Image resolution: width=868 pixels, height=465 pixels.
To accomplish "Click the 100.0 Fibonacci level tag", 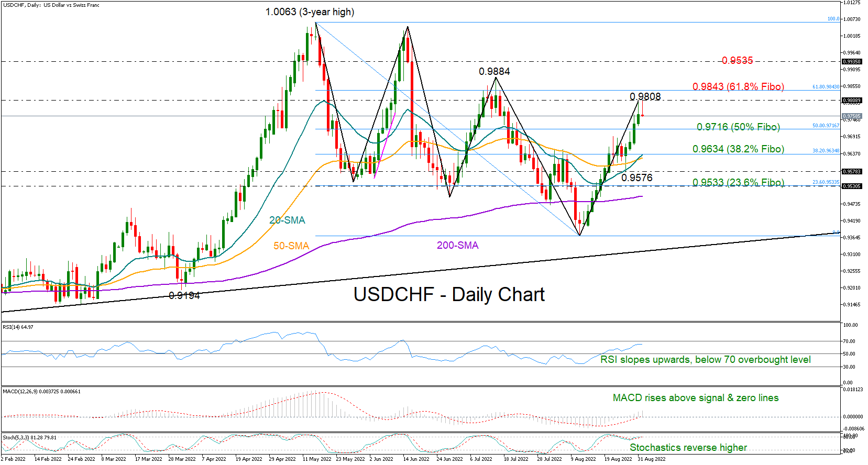I will coord(833,19).
